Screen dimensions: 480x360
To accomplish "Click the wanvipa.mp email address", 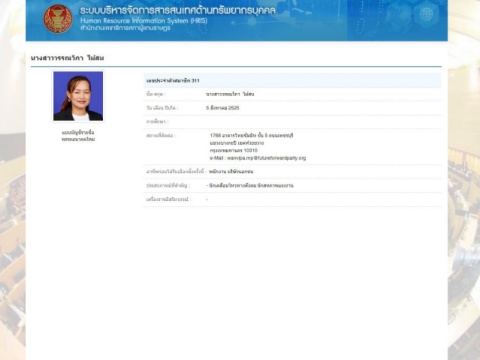I will click(x=258, y=158).
